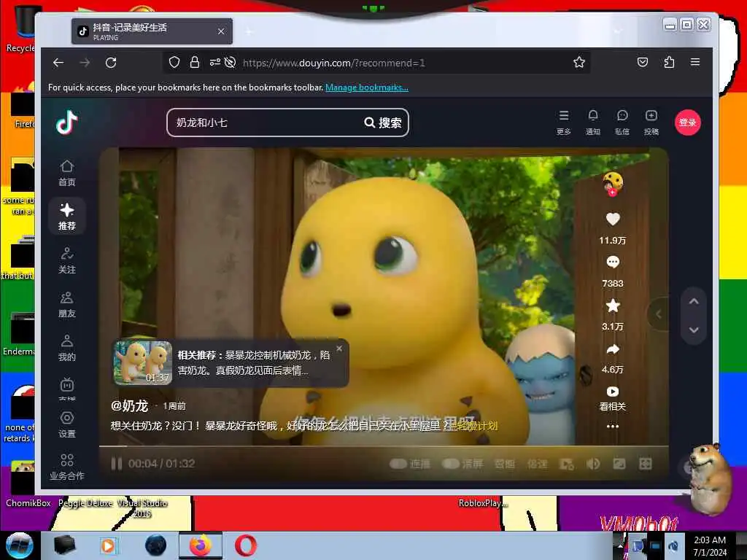Seek using the video progress bar
The image size is (747, 560).
point(384,447)
